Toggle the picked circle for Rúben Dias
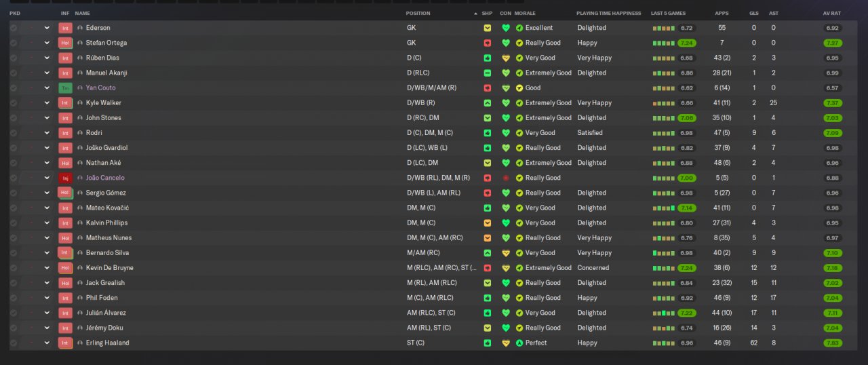868x365 pixels. [14, 58]
